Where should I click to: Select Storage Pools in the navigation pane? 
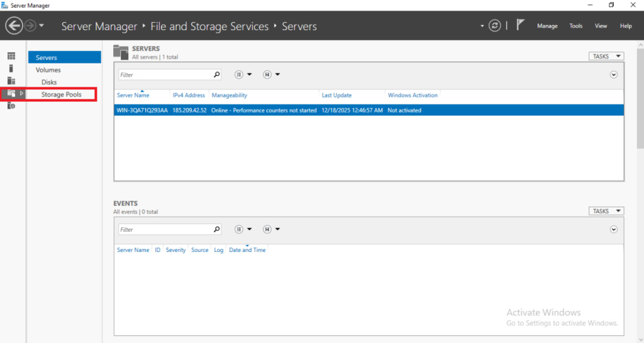62,95
